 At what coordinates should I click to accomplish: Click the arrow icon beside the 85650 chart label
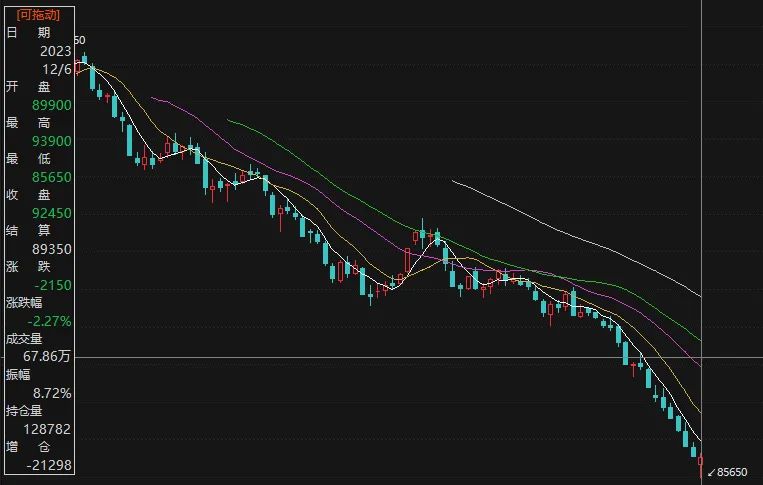(711, 472)
